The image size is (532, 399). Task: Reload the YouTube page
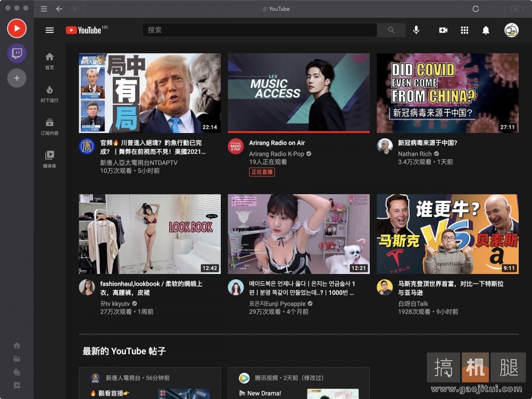(475, 9)
